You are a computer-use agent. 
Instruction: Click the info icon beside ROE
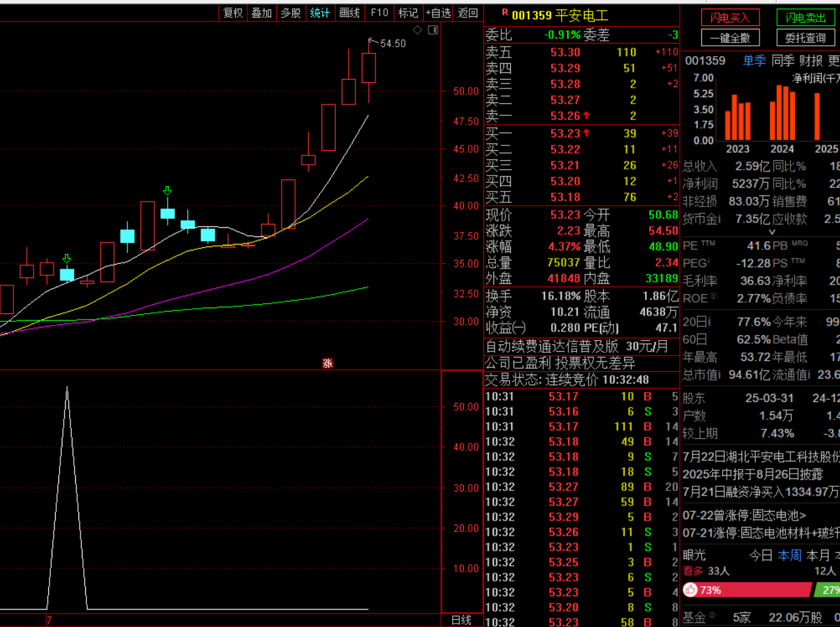tap(713, 296)
